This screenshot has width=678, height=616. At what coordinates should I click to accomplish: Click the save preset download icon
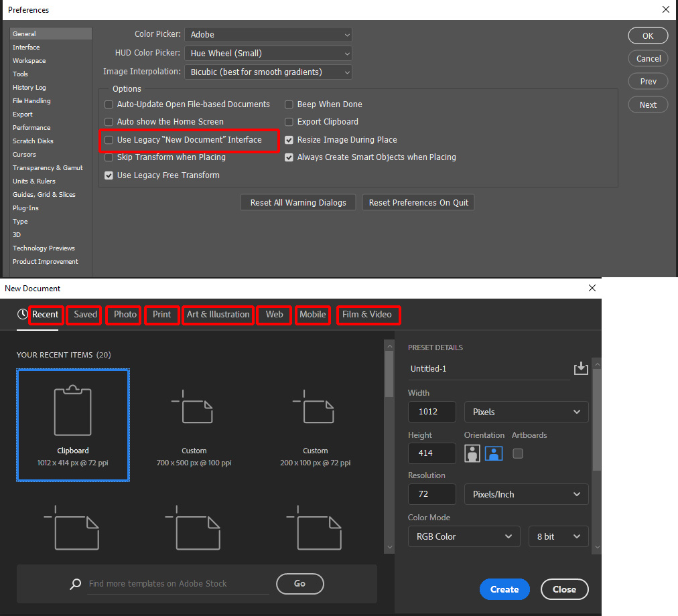tap(580, 368)
